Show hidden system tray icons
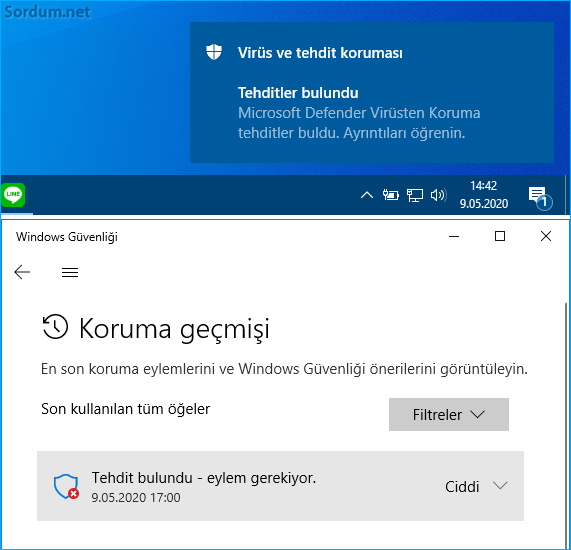 coord(367,195)
